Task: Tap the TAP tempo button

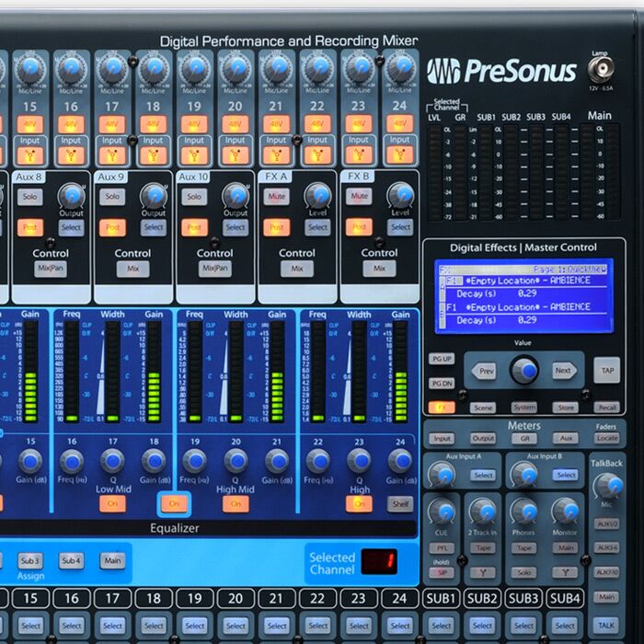Action: (607, 371)
